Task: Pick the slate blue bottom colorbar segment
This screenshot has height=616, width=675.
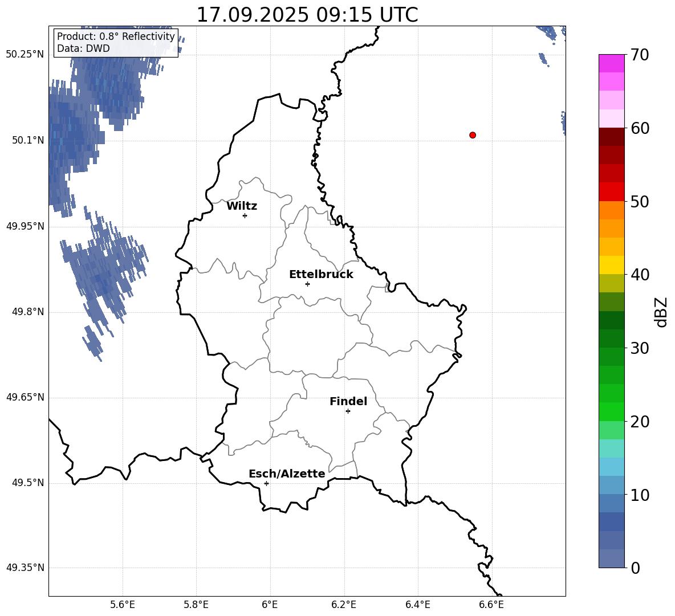Action: coord(612,558)
